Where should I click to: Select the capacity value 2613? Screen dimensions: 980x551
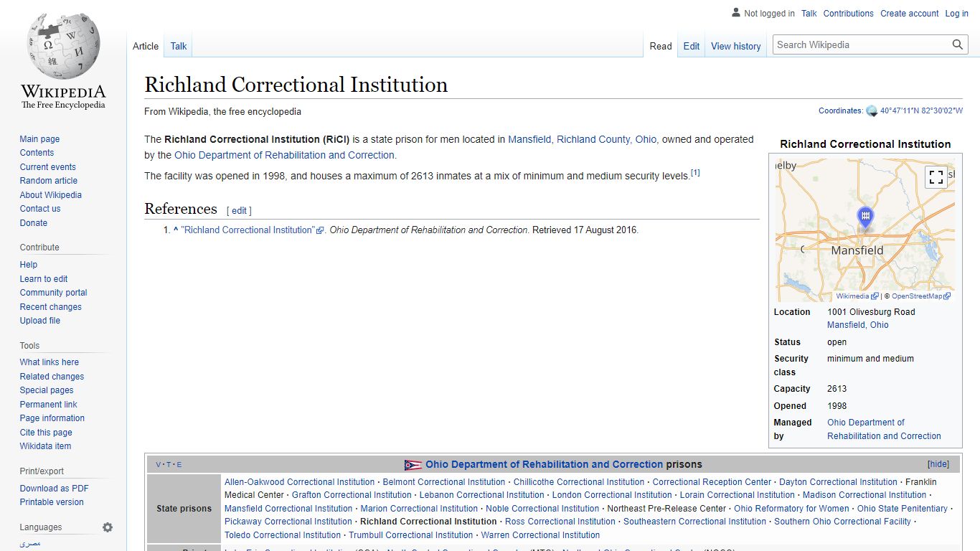[x=837, y=389]
